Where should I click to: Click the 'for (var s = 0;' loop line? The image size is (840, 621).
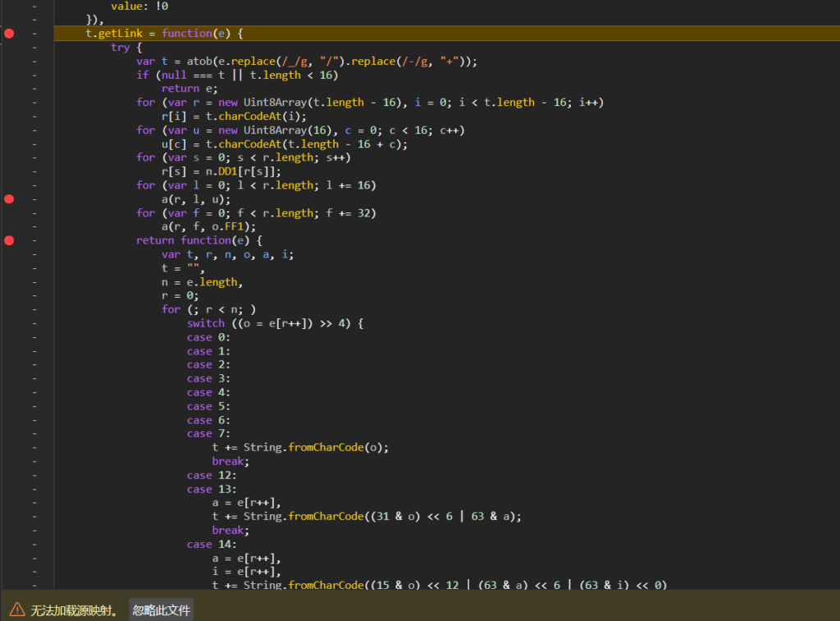(243, 158)
